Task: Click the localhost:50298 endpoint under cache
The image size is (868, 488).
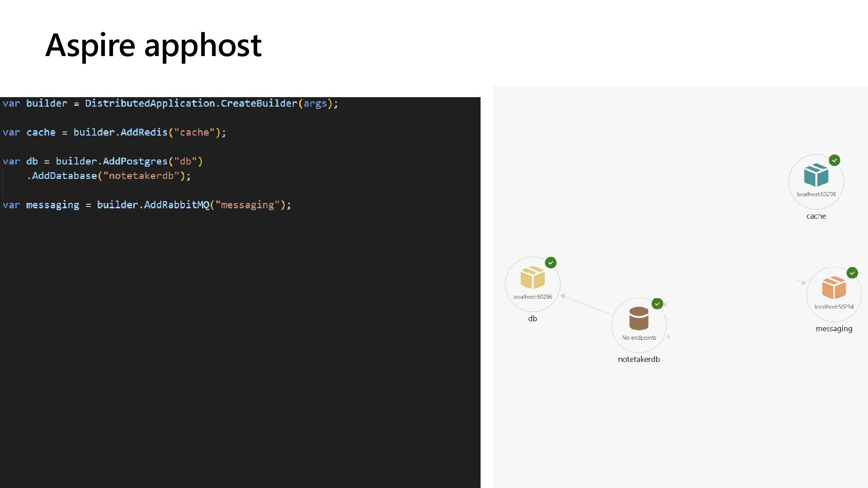Action: (x=816, y=194)
